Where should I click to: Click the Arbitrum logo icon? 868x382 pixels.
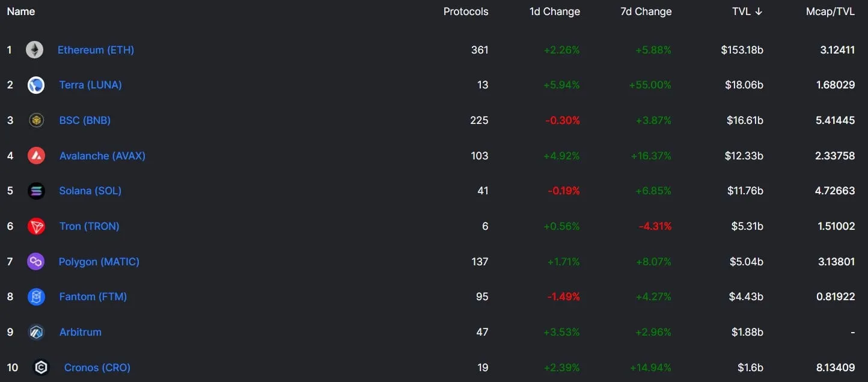click(37, 332)
